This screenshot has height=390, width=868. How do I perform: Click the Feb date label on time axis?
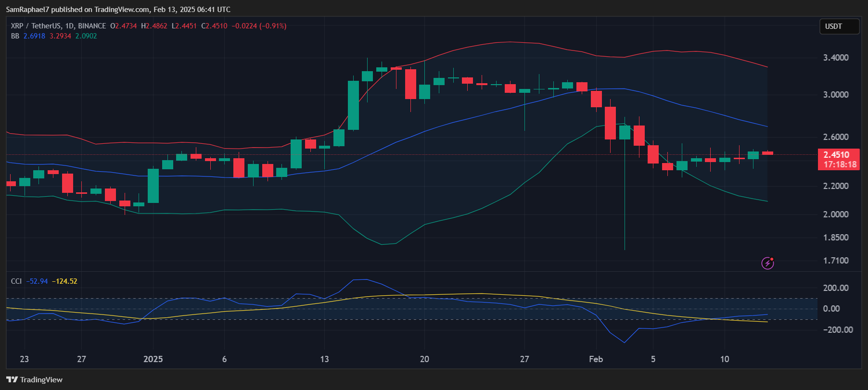[x=596, y=359]
